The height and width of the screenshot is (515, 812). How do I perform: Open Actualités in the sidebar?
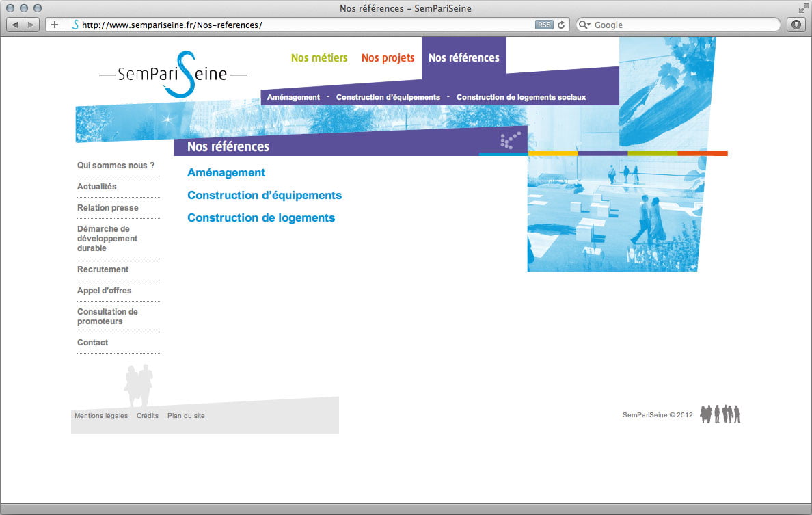pos(97,187)
